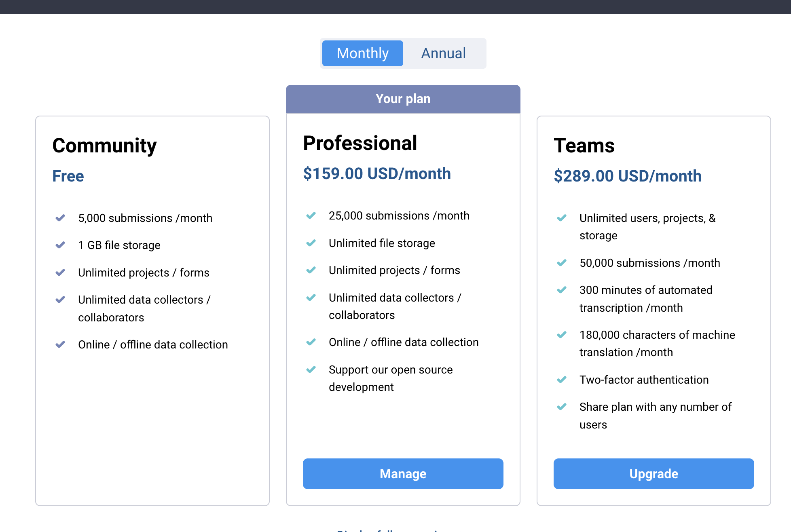Switch billing to Annual

coord(444,53)
